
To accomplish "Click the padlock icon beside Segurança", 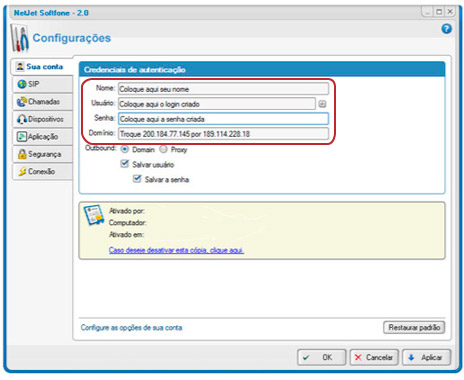I will click(x=22, y=154).
